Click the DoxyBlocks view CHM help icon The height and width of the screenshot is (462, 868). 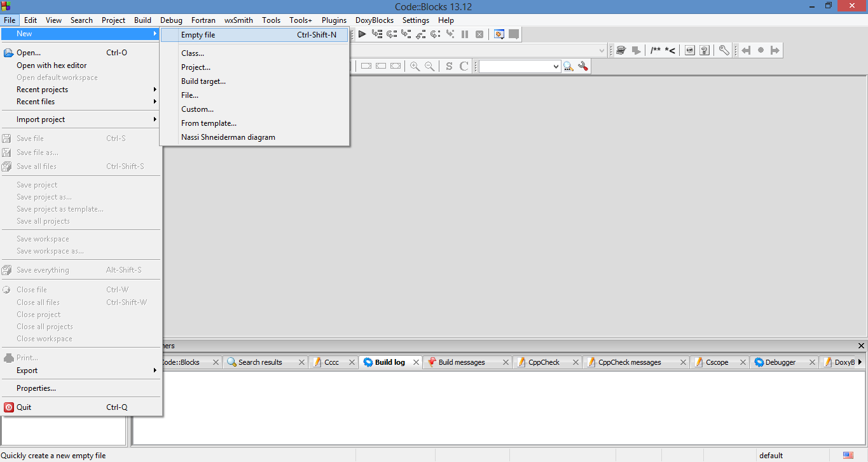(x=705, y=50)
